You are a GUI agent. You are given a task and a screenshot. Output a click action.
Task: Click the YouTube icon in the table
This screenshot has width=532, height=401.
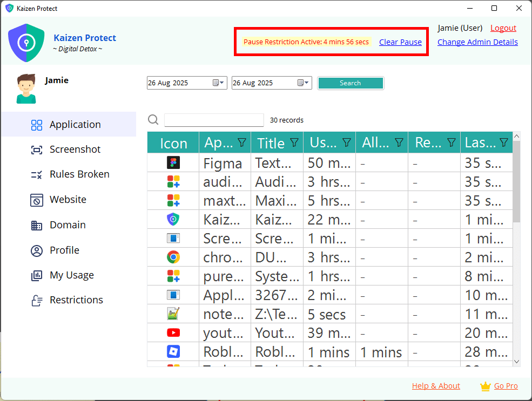tap(173, 333)
